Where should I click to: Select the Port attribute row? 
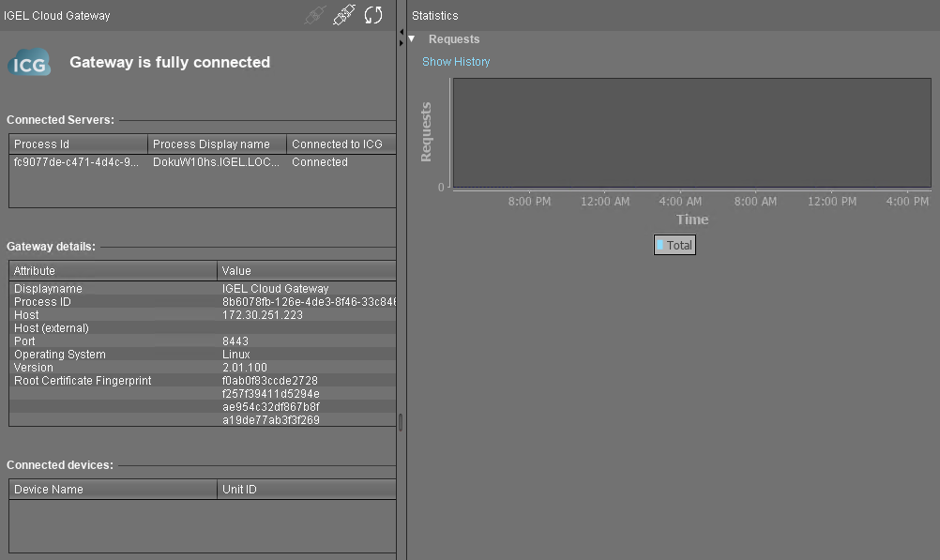[x=113, y=341]
